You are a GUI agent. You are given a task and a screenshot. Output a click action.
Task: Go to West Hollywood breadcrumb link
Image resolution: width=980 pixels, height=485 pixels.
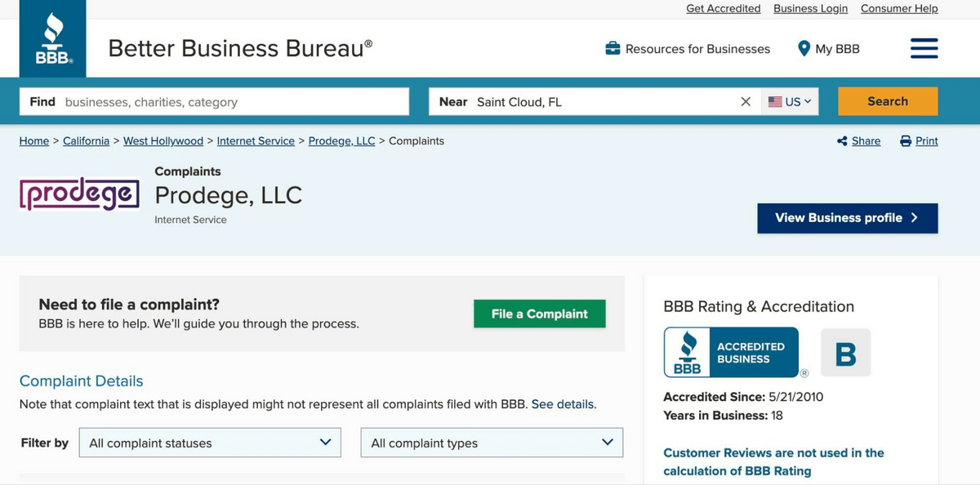(x=163, y=141)
